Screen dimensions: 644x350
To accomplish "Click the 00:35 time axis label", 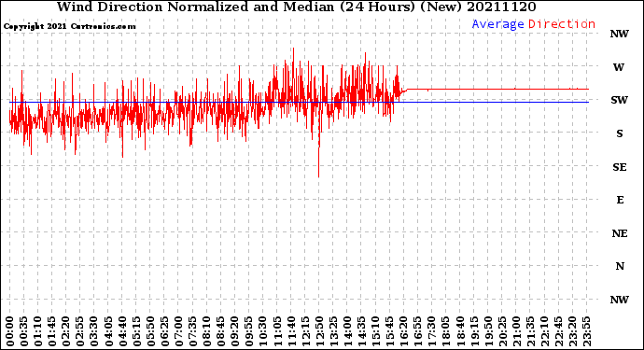I will (24, 331).
